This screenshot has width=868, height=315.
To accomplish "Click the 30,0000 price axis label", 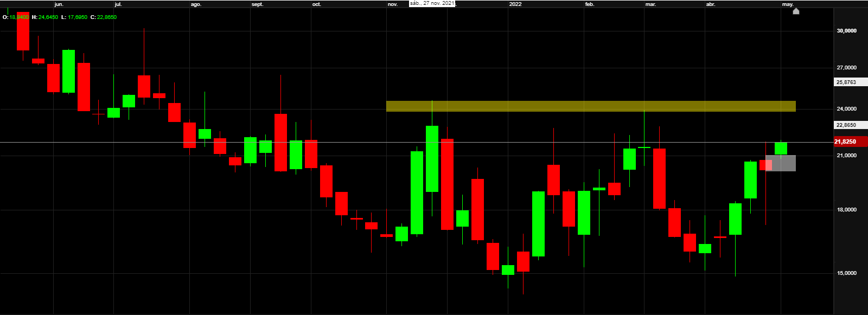I will pyautogui.click(x=847, y=31).
